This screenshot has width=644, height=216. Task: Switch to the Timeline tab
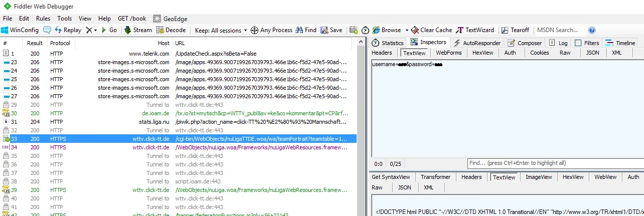(620, 43)
